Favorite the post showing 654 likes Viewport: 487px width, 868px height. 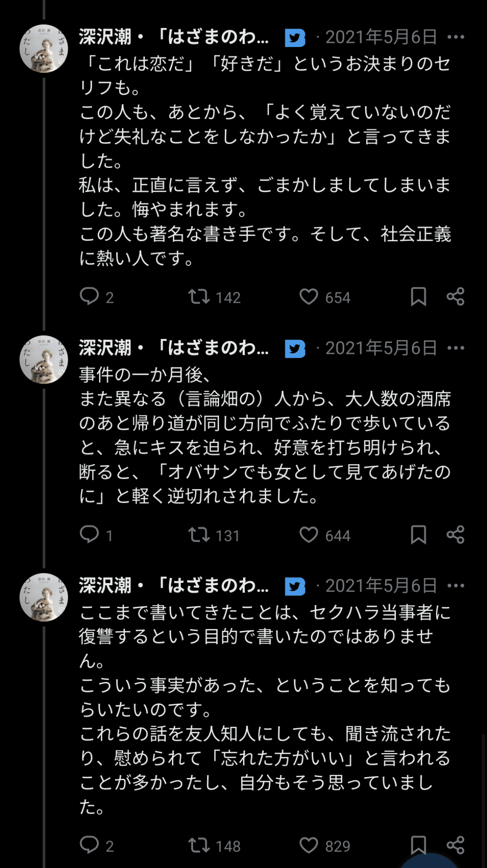(309, 297)
